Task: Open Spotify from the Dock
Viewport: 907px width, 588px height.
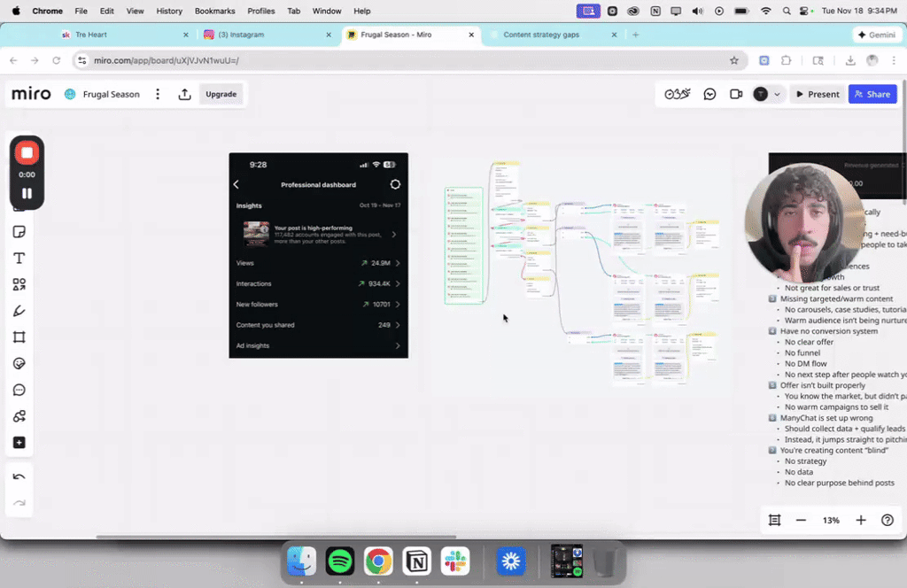Action: click(339, 561)
